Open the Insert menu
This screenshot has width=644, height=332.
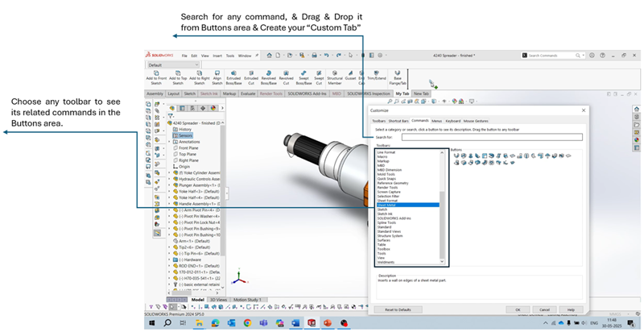tap(218, 56)
